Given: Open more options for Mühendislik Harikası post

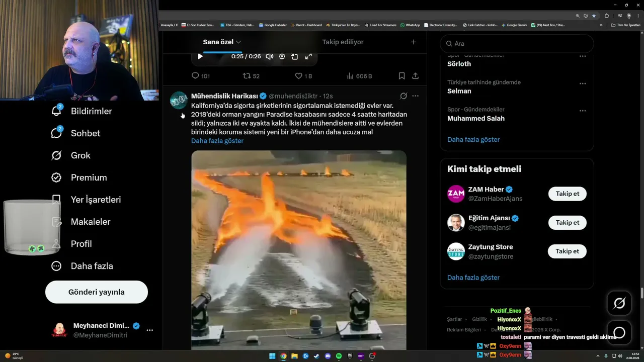Looking at the screenshot, I should [415, 96].
